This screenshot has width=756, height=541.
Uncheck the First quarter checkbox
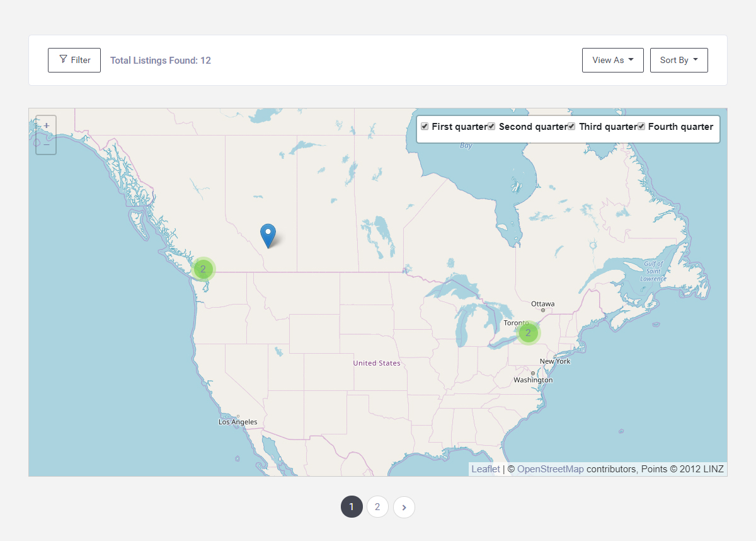click(425, 126)
